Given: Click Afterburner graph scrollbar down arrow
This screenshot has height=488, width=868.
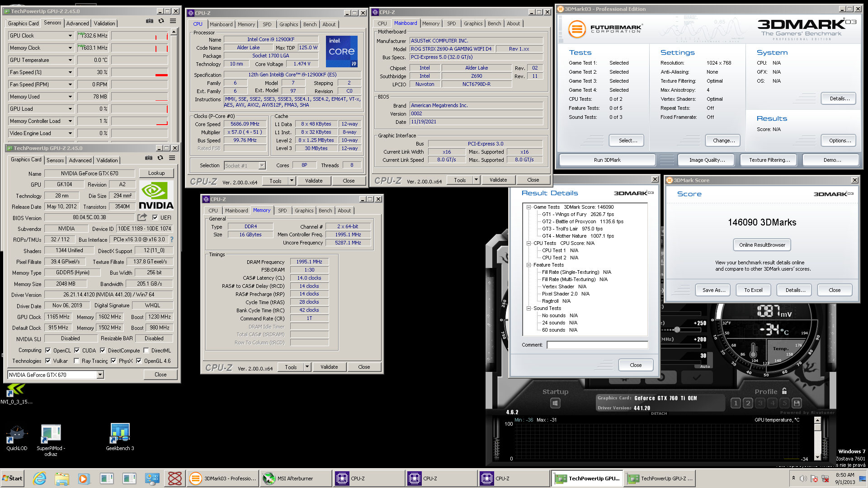Looking at the screenshot, I should (817, 457).
